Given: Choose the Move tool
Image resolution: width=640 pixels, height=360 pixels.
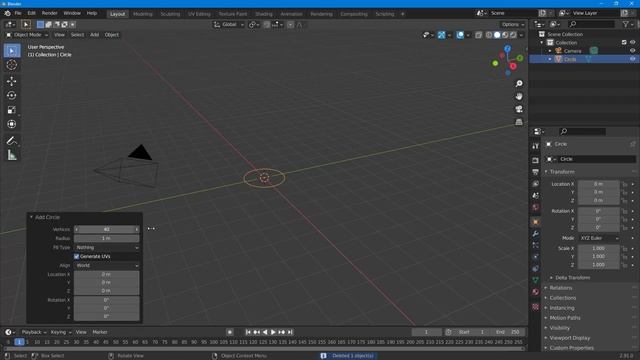Looking at the screenshot, I should pos(12,81).
